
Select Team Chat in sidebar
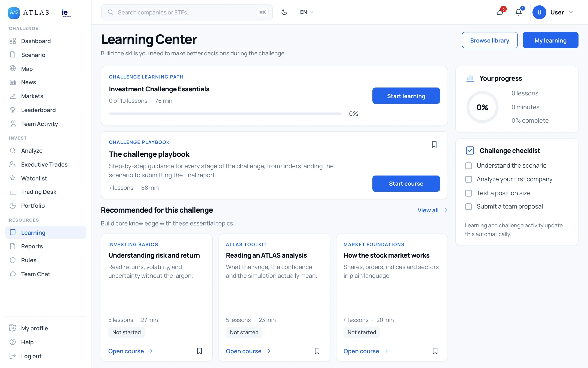click(x=45, y=274)
